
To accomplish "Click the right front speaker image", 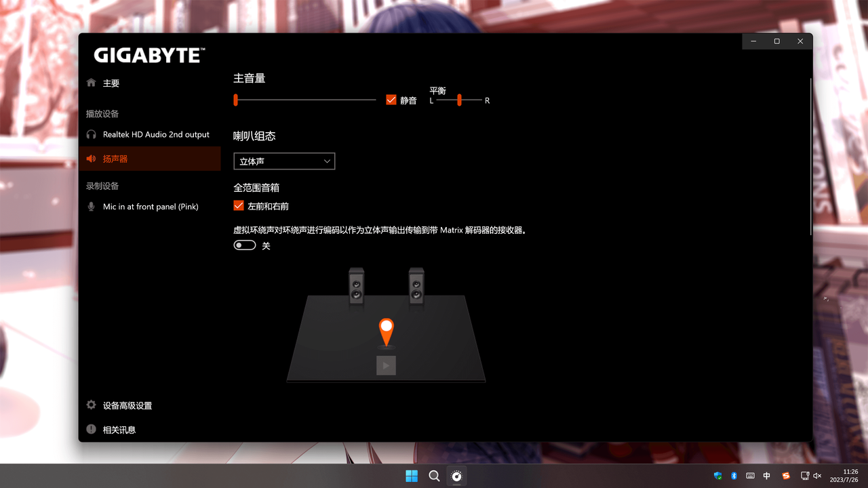I will coord(416,285).
